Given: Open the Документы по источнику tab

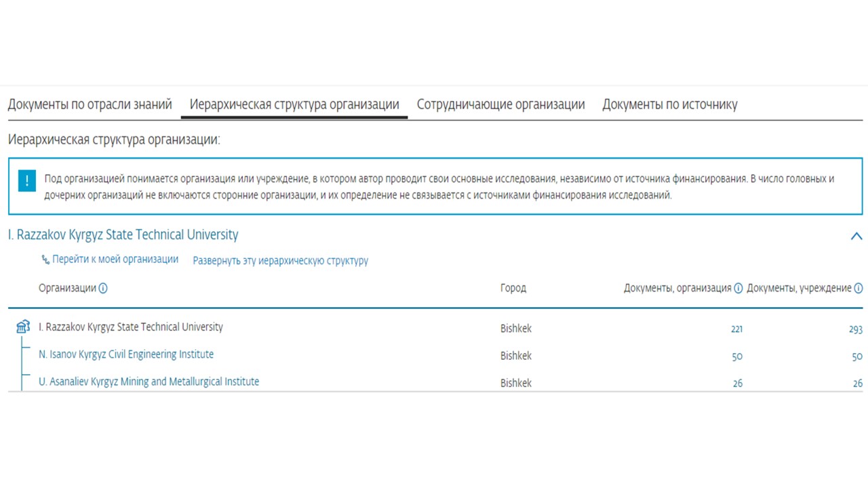Looking at the screenshot, I should click(669, 104).
